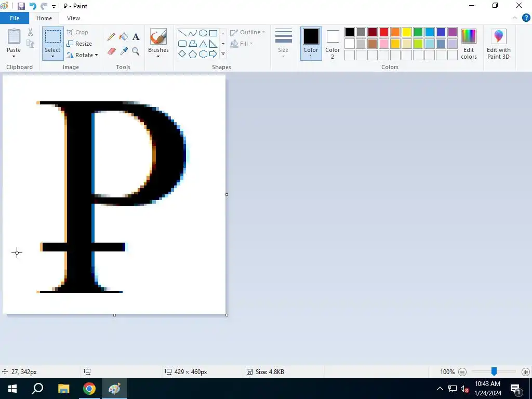Choose the Rounded rectangle shape

pyautogui.click(x=182, y=44)
